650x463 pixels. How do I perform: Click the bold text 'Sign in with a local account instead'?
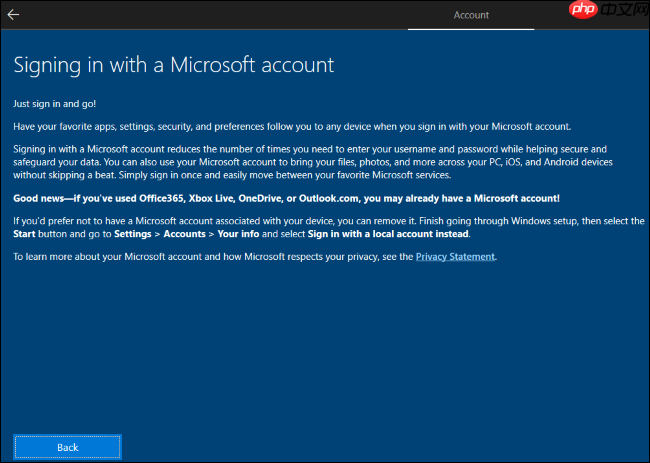pos(388,234)
